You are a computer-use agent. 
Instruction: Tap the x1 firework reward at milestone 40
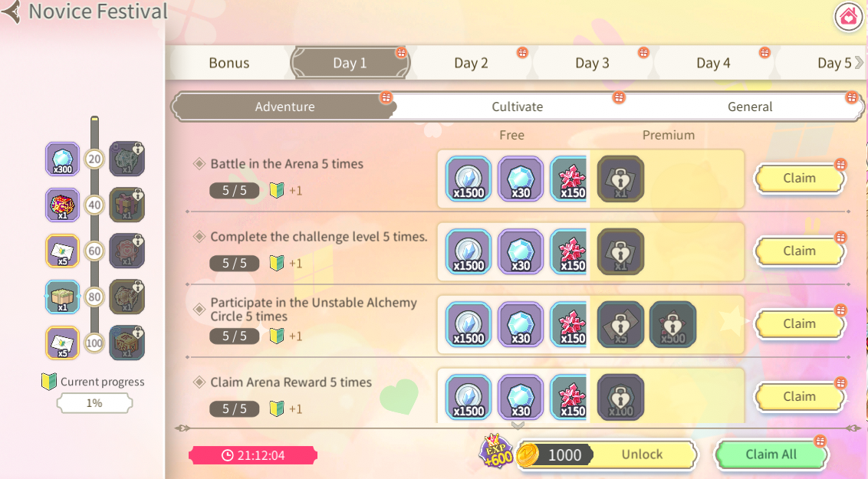tap(62, 205)
